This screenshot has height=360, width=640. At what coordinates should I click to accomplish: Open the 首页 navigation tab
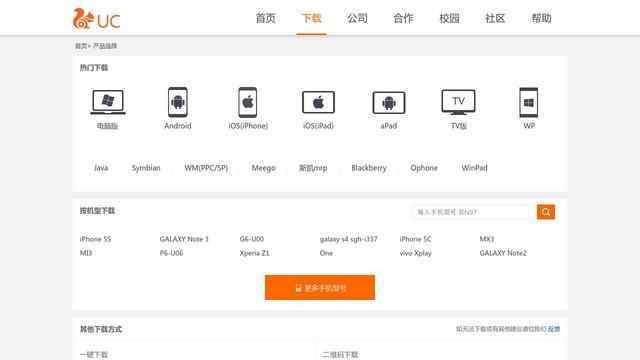click(x=266, y=18)
